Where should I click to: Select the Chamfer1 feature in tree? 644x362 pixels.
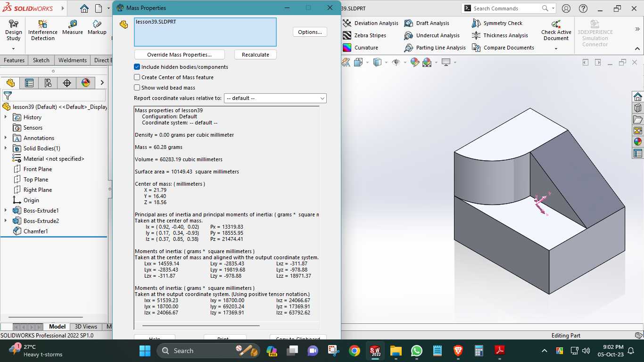pyautogui.click(x=30, y=231)
